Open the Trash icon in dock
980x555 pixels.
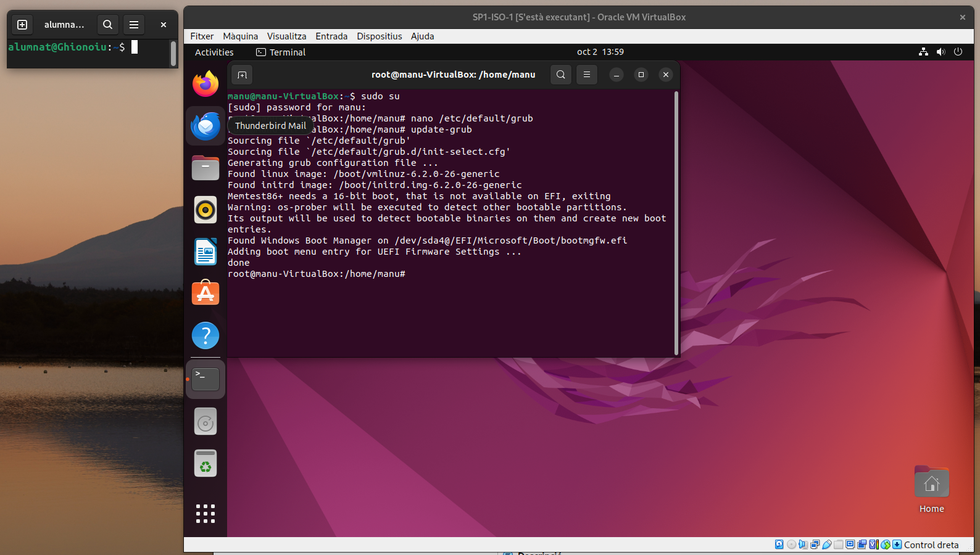[206, 464]
